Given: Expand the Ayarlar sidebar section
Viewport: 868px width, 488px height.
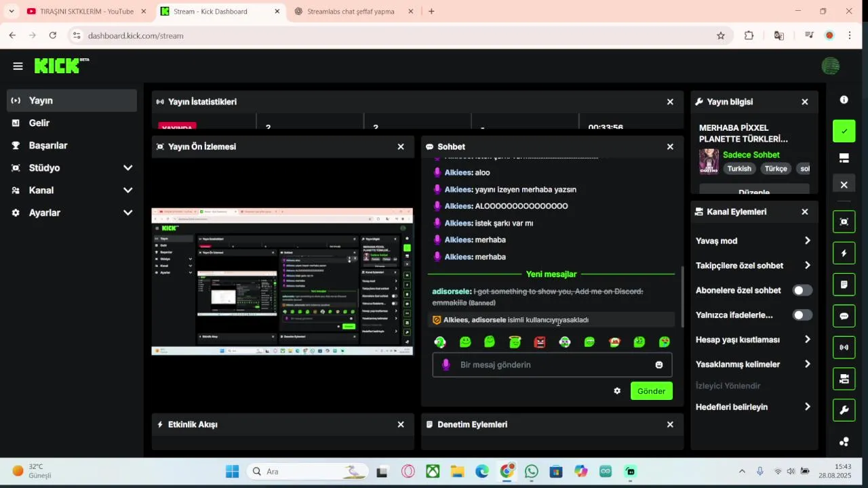Looking at the screenshot, I should tap(127, 212).
